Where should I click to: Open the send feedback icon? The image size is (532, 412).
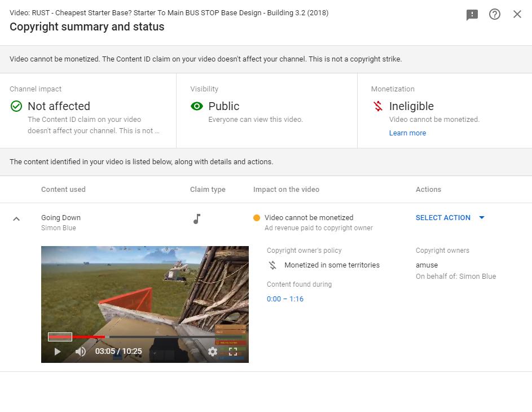coord(472,15)
